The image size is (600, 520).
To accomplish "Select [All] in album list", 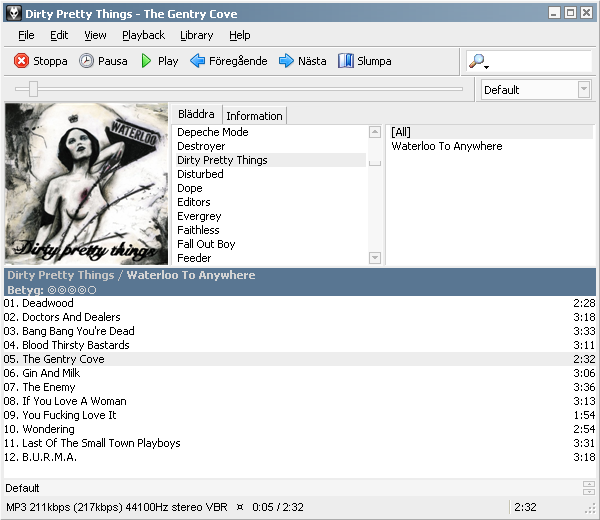I will [x=491, y=132].
